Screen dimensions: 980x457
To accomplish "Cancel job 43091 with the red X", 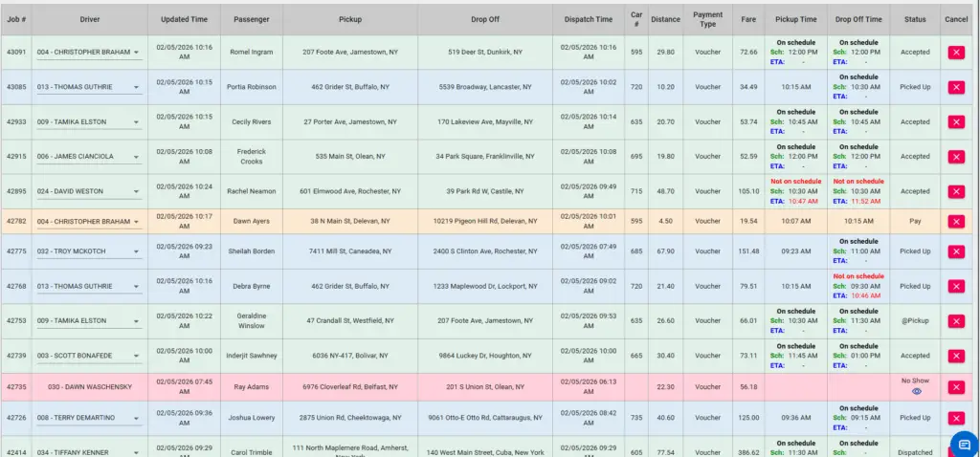I will [955, 53].
